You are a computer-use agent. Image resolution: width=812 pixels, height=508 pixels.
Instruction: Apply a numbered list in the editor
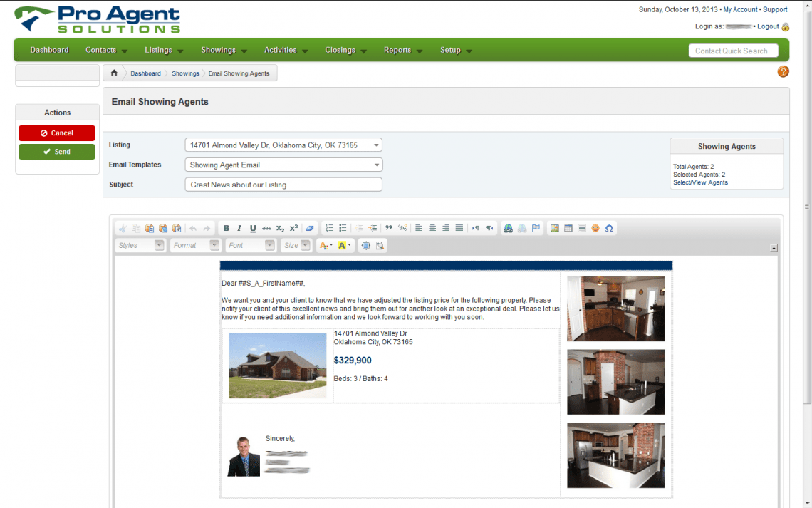point(328,228)
